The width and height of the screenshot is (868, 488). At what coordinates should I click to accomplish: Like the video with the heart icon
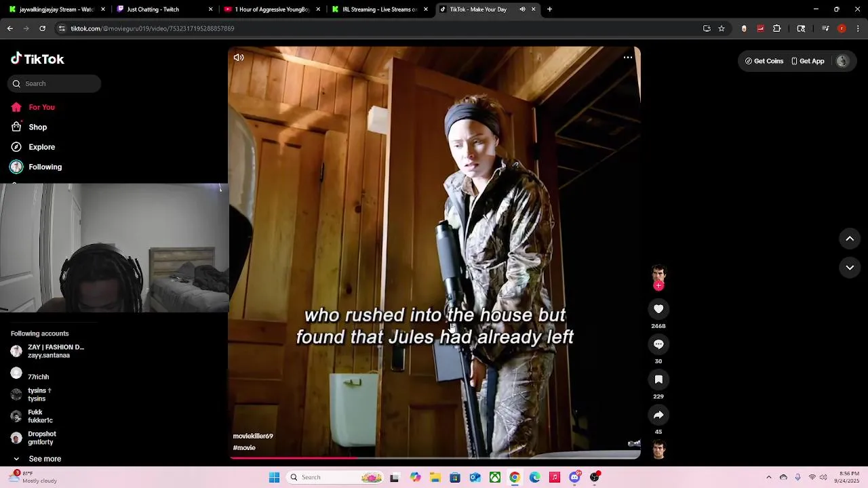click(658, 309)
